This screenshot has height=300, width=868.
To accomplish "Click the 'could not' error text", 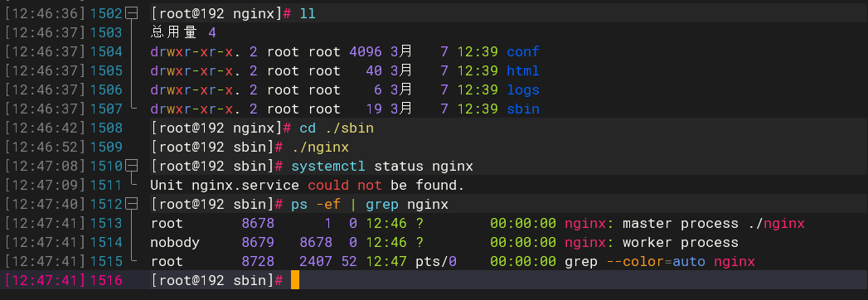I will click(x=345, y=185).
